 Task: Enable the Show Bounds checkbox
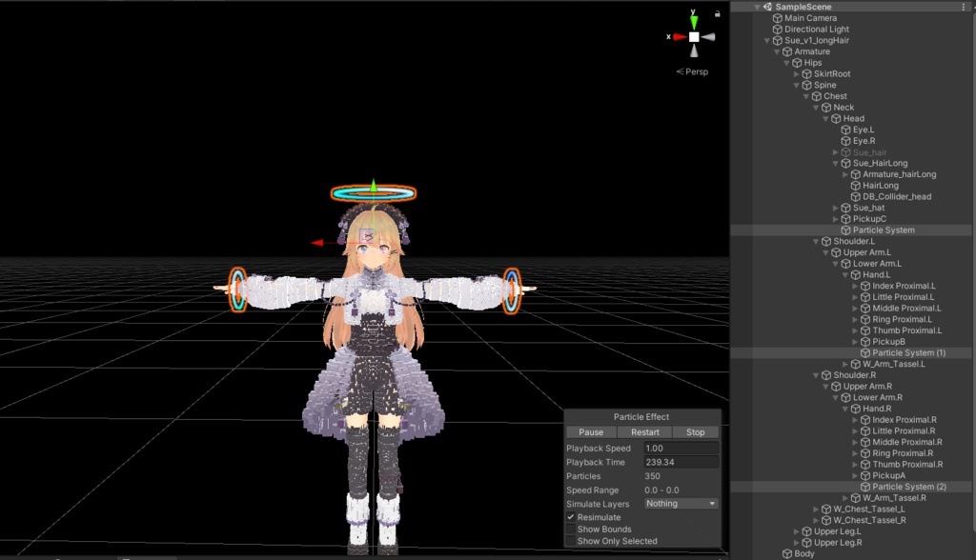point(571,529)
